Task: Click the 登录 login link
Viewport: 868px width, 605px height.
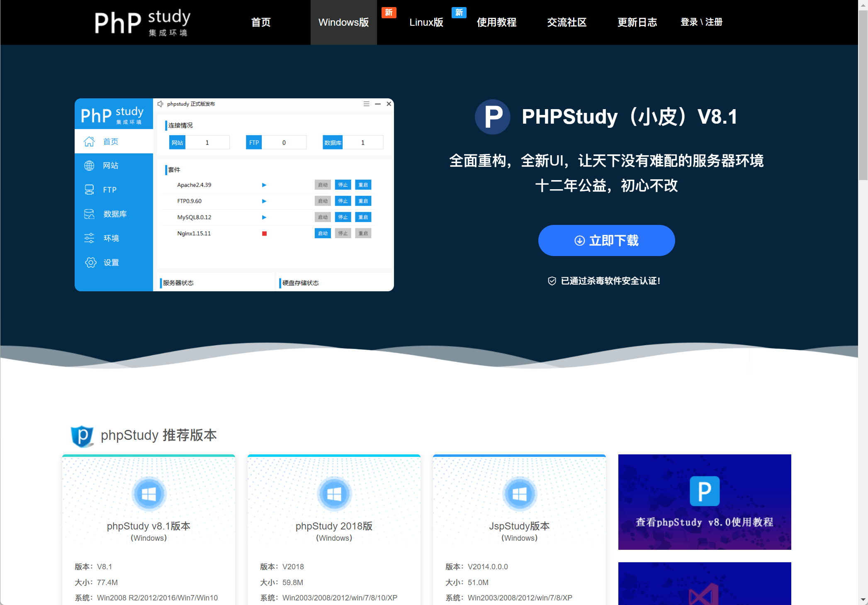Action: coord(689,22)
